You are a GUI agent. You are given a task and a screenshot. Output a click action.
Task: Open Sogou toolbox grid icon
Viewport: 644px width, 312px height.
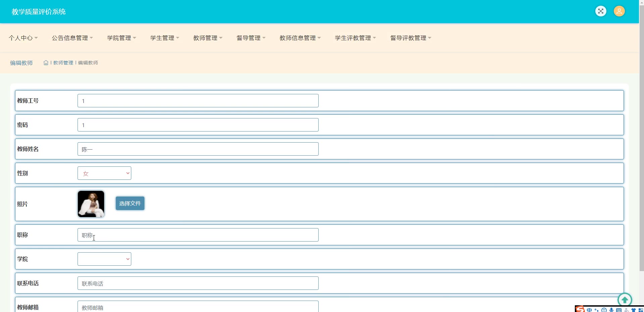pyautogui.click(x=641, y=310)
